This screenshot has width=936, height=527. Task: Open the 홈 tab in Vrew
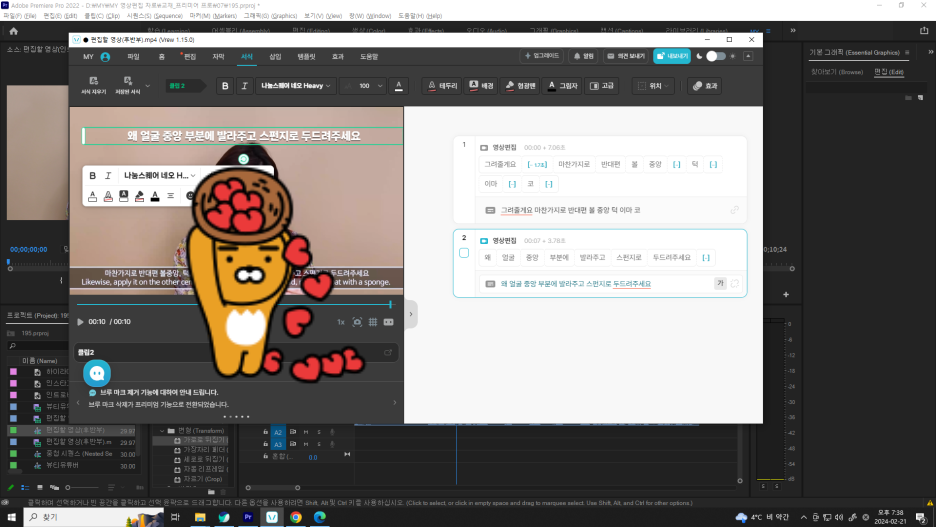(161, 57)
